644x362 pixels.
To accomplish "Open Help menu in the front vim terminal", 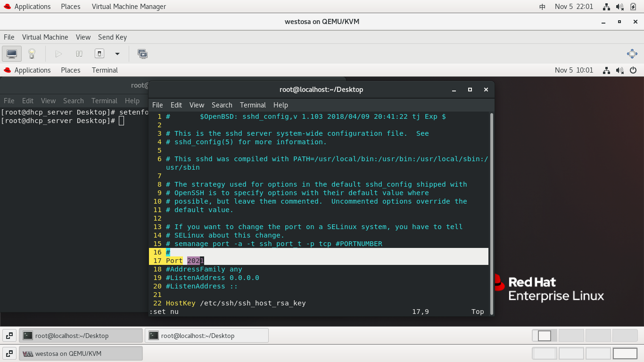I will pos(281,105).
